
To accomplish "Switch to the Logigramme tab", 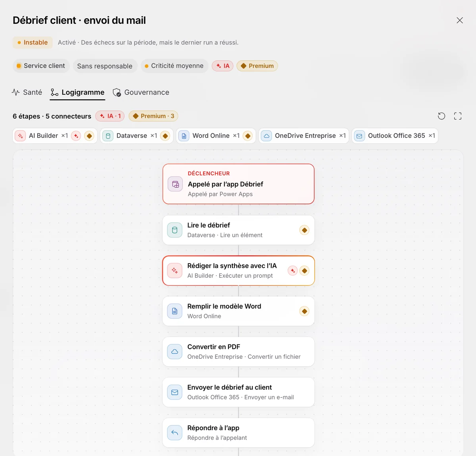I will (78, 92).
